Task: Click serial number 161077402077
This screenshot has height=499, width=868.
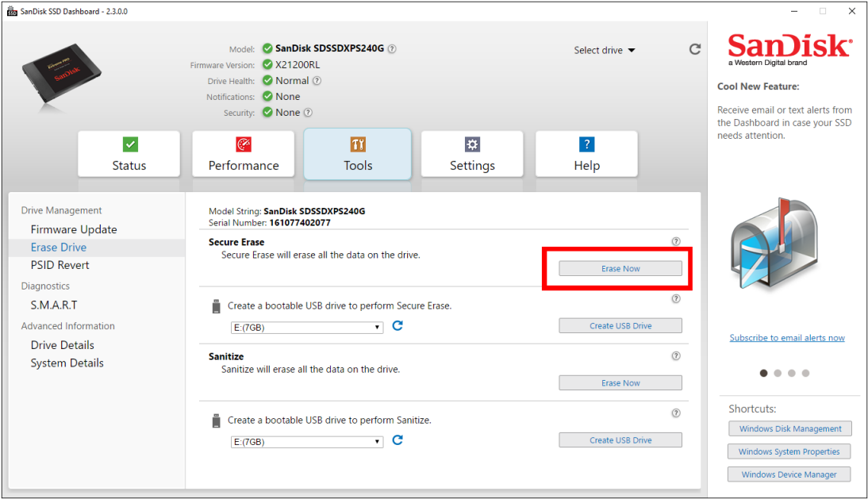Action: click(x=300, y=222)
